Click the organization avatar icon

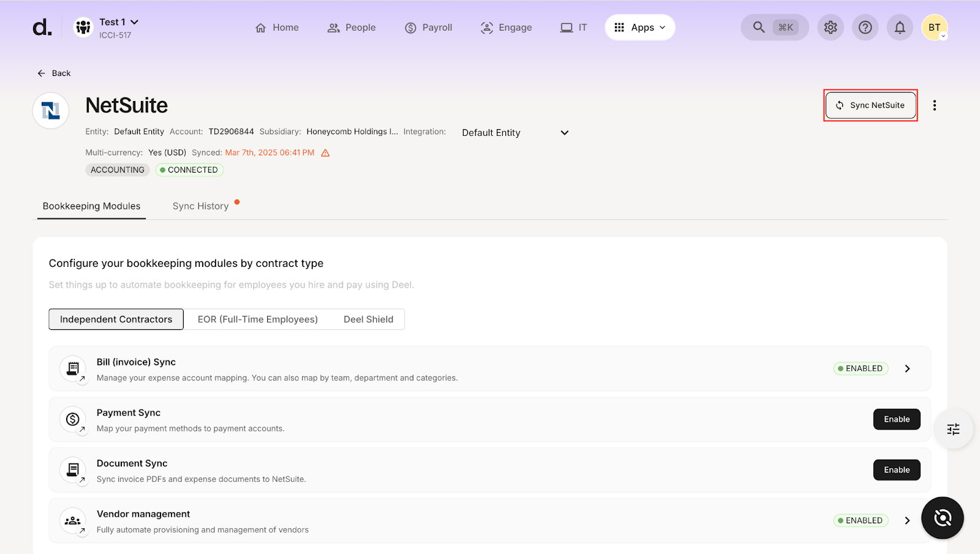pyautogui.click(x=83, y=28)
